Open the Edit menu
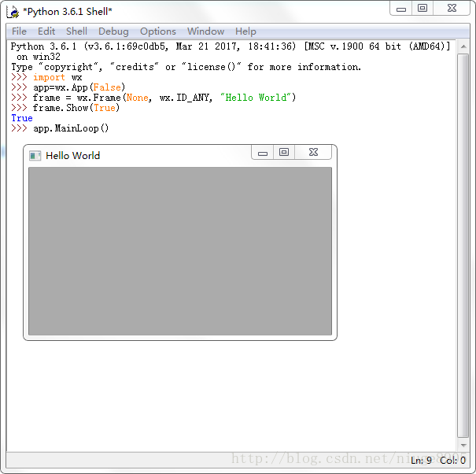476x474 pixels. pyautogui.click(x=46, y=31)
